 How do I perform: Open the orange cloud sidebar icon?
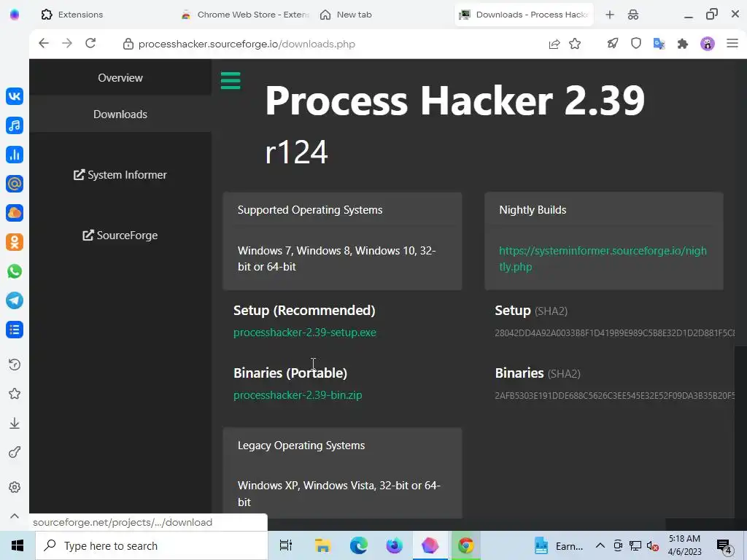click(x=15, y=213)
